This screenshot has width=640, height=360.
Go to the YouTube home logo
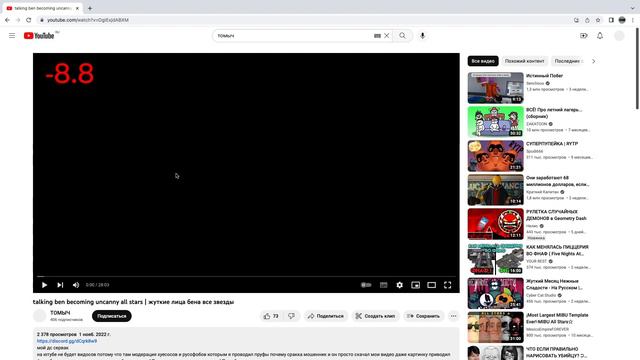pos(39,36)
